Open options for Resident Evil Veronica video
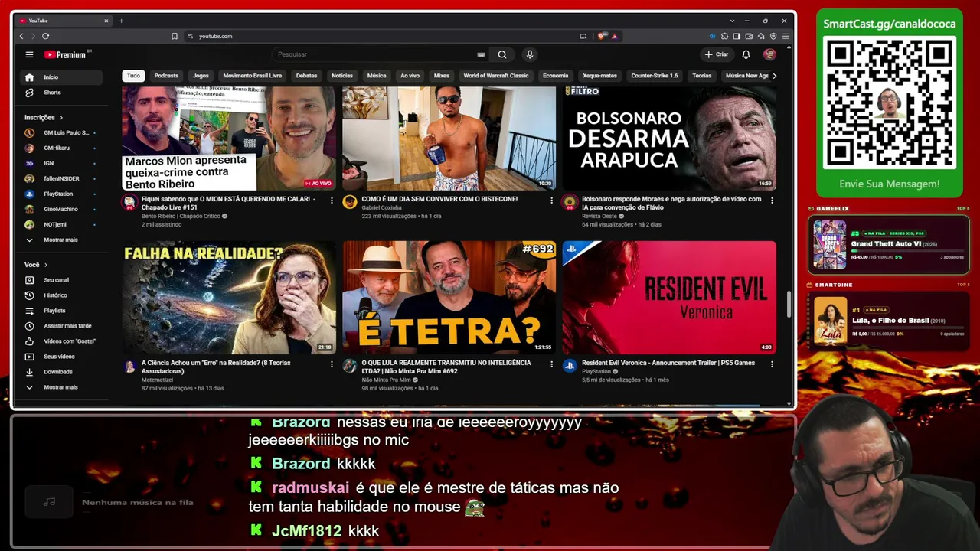Image resolution: width=980 pixels, height=551 pixels. pyautogui.click(x=772, y=364)
